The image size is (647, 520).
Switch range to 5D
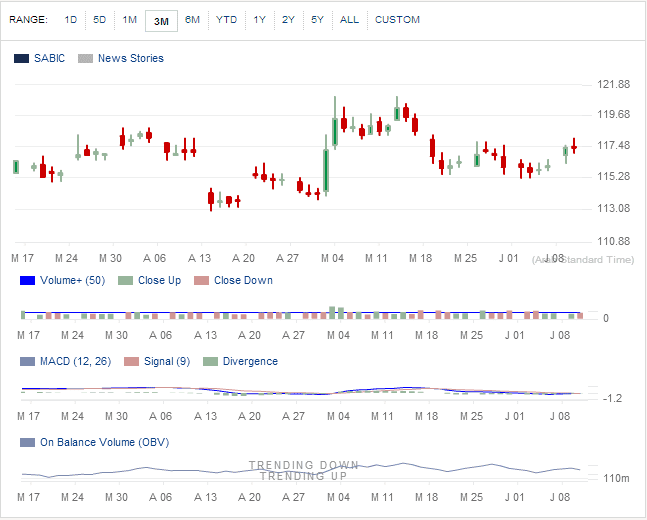click(99, 20)
